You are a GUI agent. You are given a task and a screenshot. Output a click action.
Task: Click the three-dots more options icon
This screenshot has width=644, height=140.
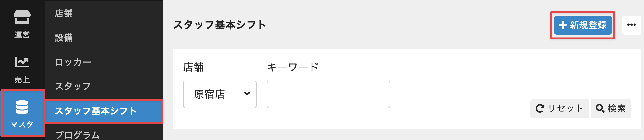[x=631, y=25]
